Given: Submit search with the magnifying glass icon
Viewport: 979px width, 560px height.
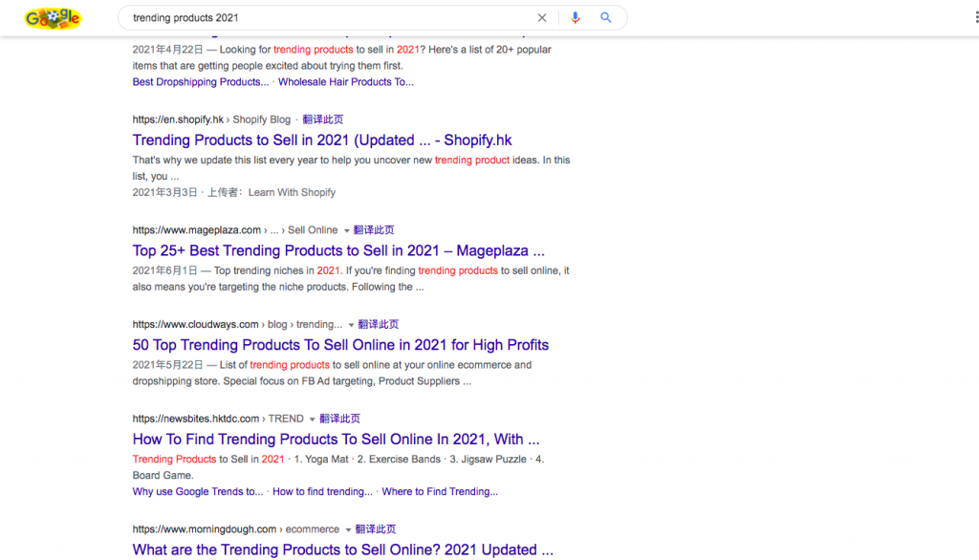Looking at the screenshot, I should 605,17.
